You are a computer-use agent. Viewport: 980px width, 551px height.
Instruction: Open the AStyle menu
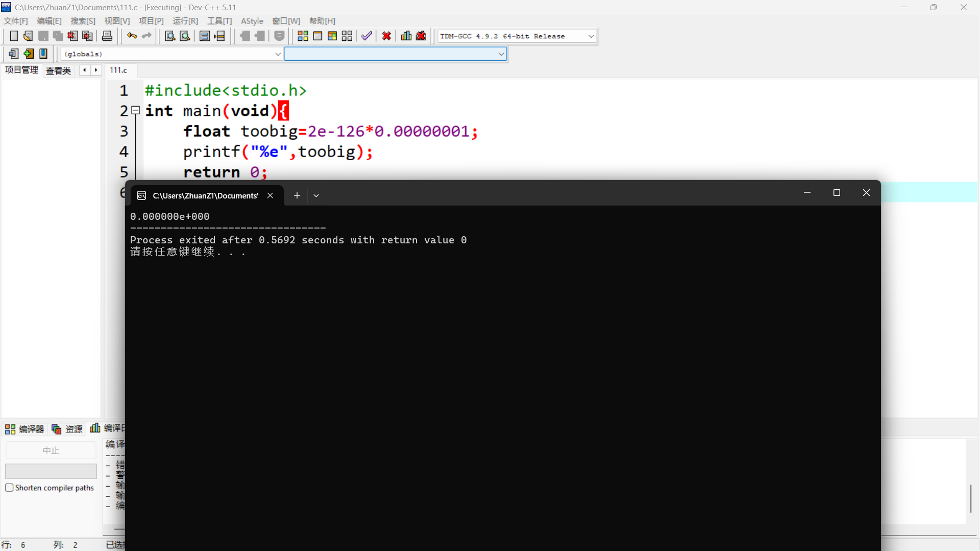(252, 21)
